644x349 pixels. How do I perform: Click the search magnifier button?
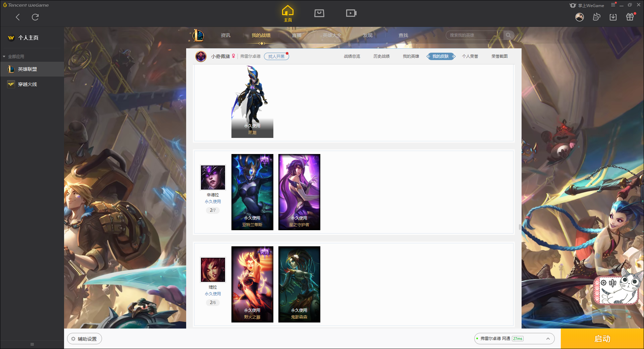(x=508, y=35)
